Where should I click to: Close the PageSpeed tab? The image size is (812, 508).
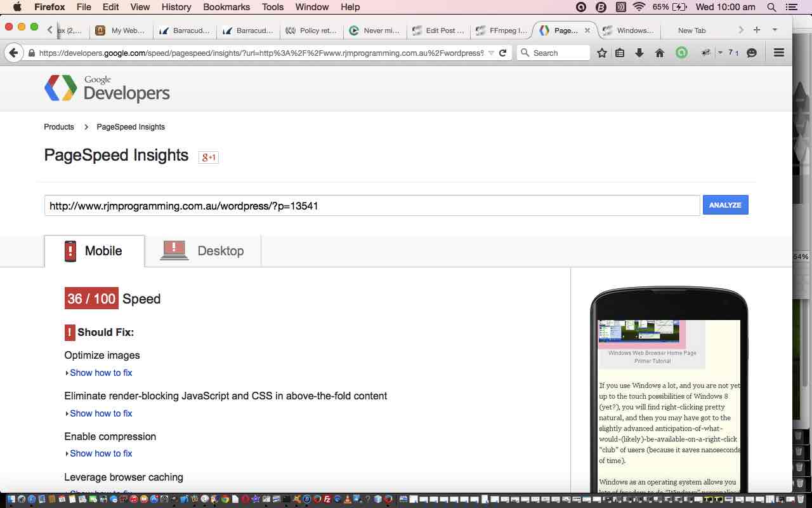[x=587, y=30]
